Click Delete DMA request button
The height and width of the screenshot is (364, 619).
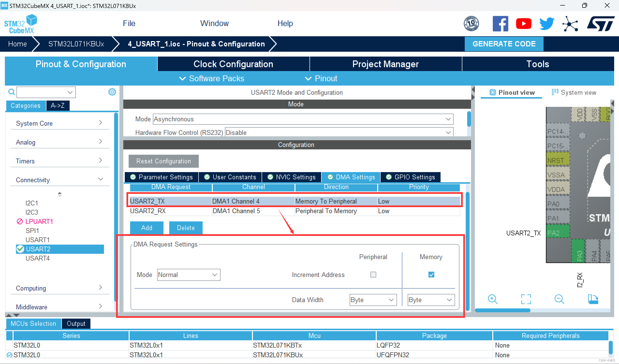186,228
